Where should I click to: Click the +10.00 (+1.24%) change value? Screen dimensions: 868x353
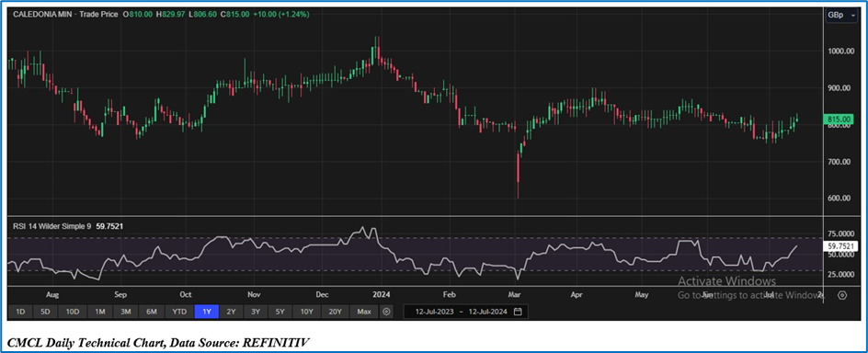(x=281, y=15)
